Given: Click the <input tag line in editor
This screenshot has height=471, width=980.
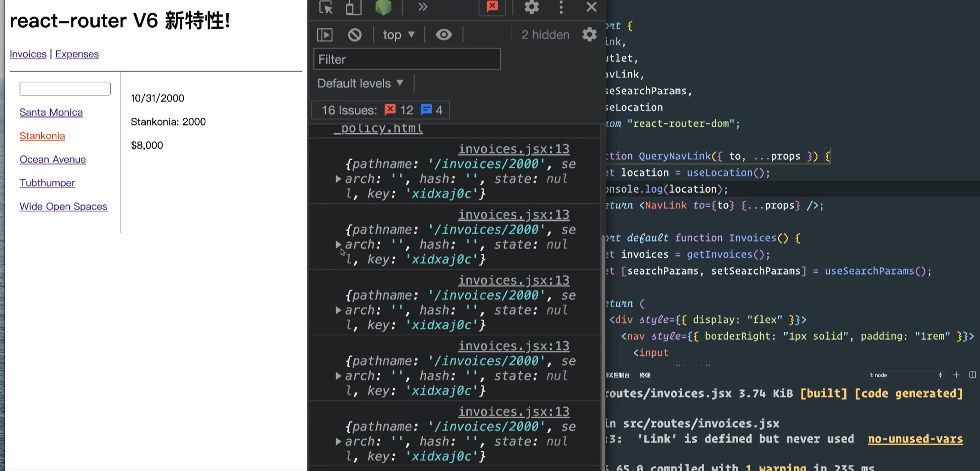Looking at the screenshot, I should pyautogui.click(x=651, y=353).
